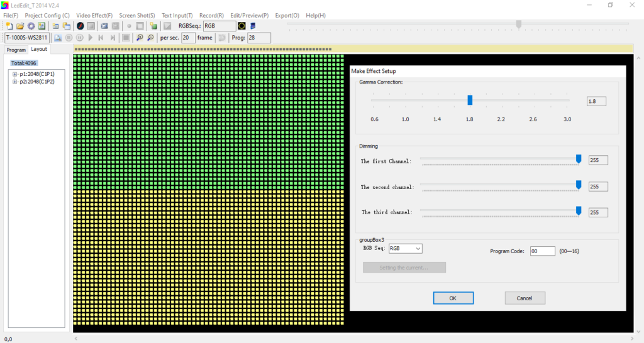Screen dimensions: 644x343
Task: Open the Record(R) menu
Action: coord(211,15)
